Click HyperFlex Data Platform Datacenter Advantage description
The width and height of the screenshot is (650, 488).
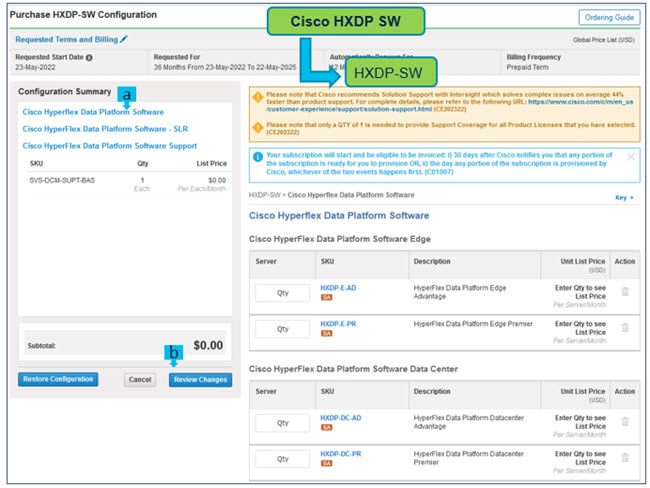point(468,422)
